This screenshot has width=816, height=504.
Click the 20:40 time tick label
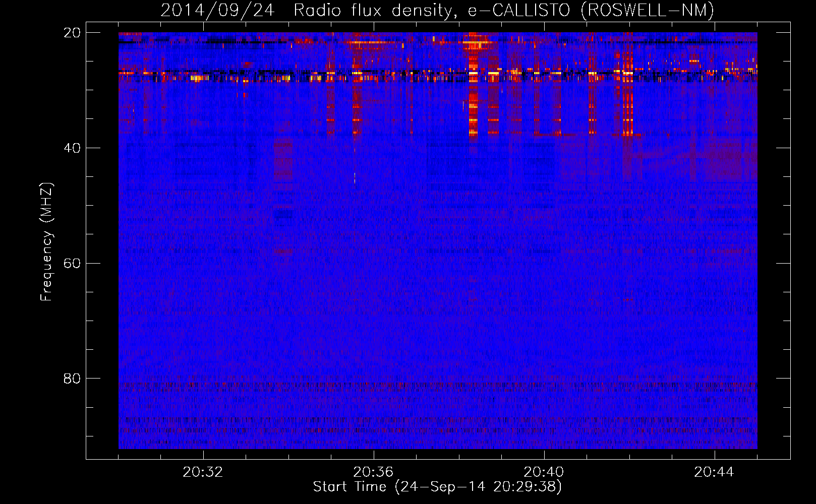coord(544,472)
